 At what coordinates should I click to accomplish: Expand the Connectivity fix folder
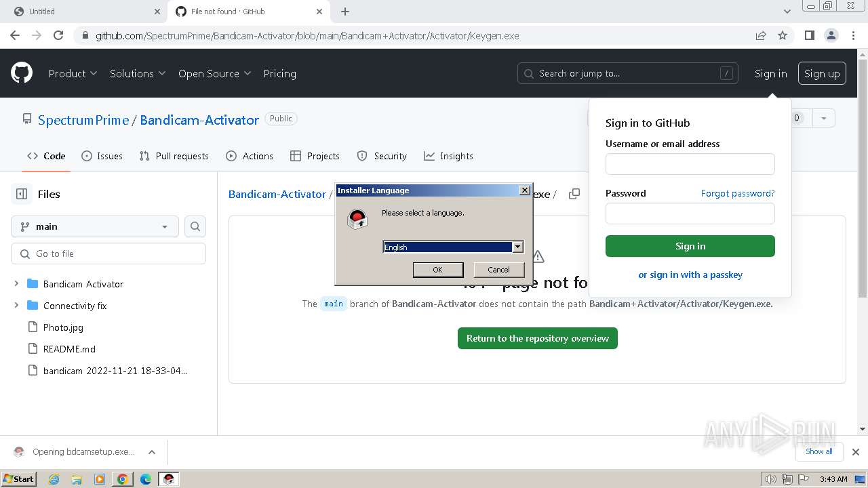coord(16,306)
